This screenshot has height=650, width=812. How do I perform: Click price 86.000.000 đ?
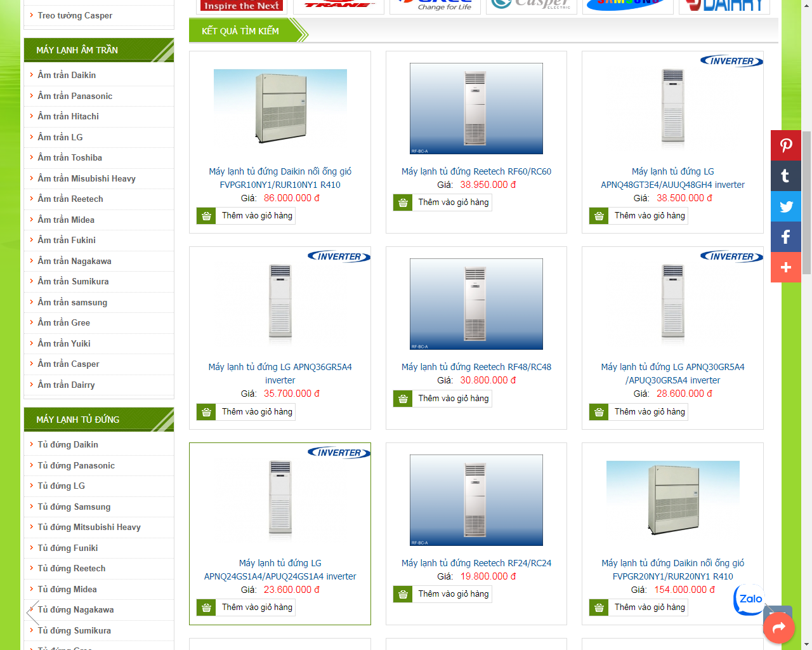[x=292, y=198]
